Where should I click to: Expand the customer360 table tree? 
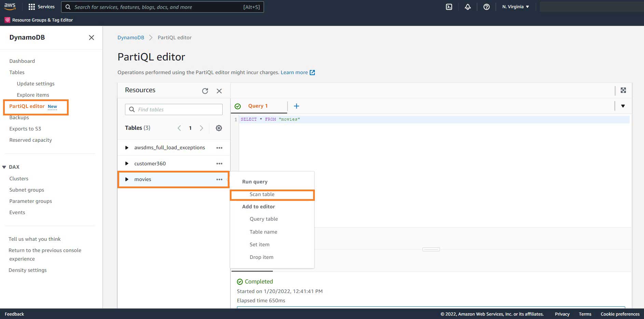(x=127, y=164)
